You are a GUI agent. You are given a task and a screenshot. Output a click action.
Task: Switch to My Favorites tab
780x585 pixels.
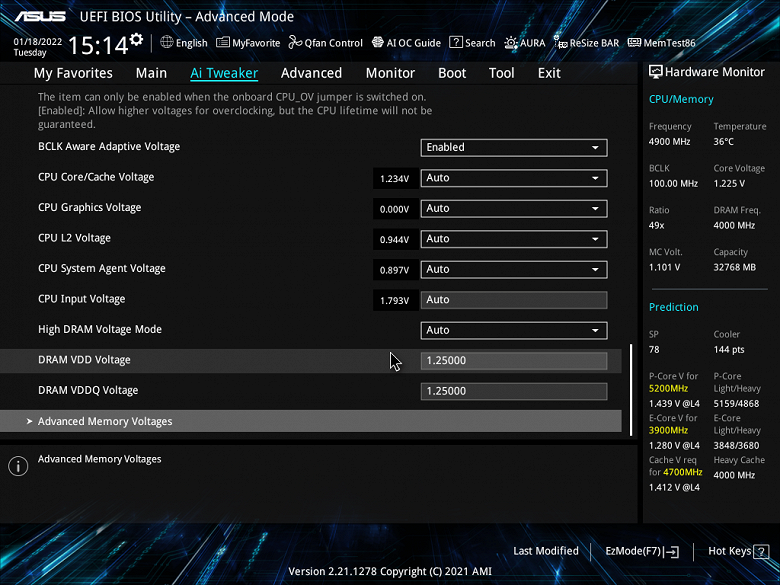pos(73,73)
